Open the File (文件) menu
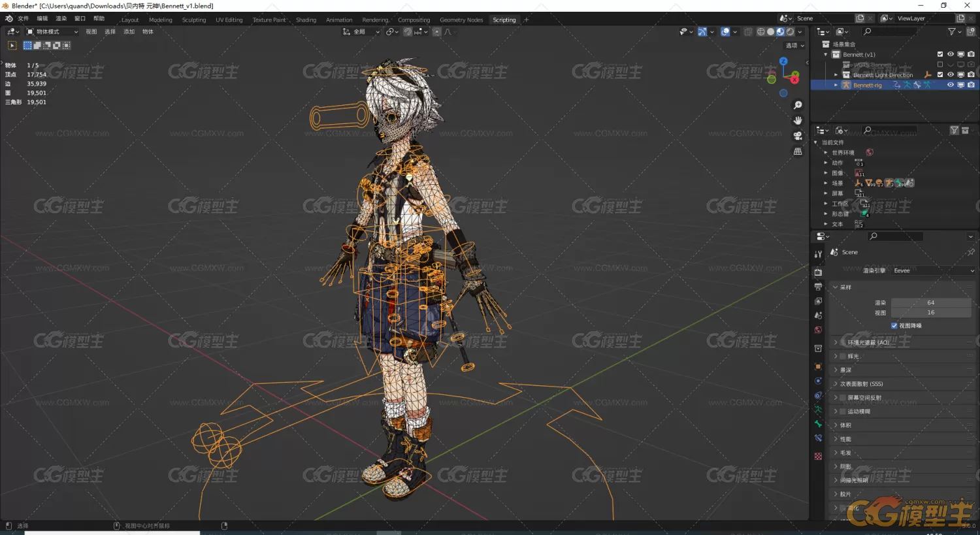The width and height of the screenshot is (980, 535). [x=24, y=19]
